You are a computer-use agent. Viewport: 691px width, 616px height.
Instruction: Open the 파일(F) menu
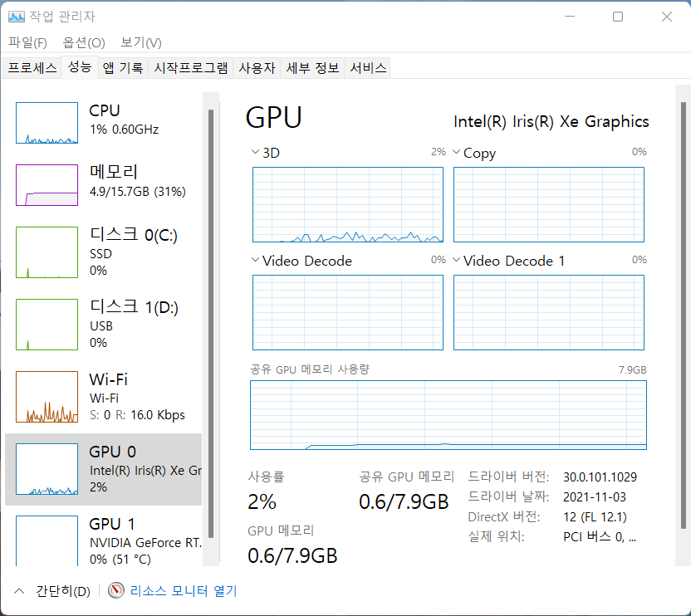pos(27,42)
